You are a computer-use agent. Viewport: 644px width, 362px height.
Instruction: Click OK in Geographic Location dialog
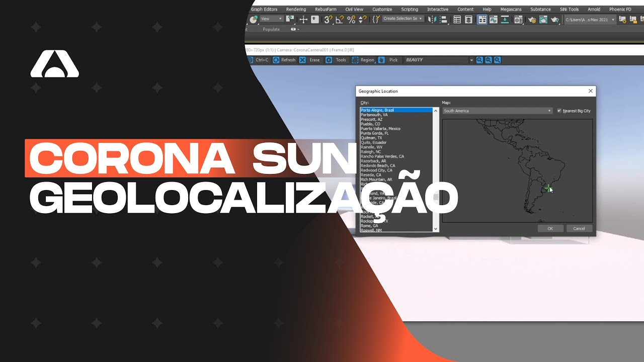550,228
